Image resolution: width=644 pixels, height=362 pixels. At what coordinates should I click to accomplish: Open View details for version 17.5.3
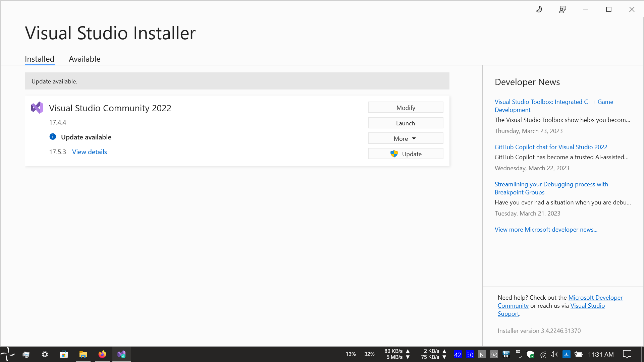coord(90,152)
